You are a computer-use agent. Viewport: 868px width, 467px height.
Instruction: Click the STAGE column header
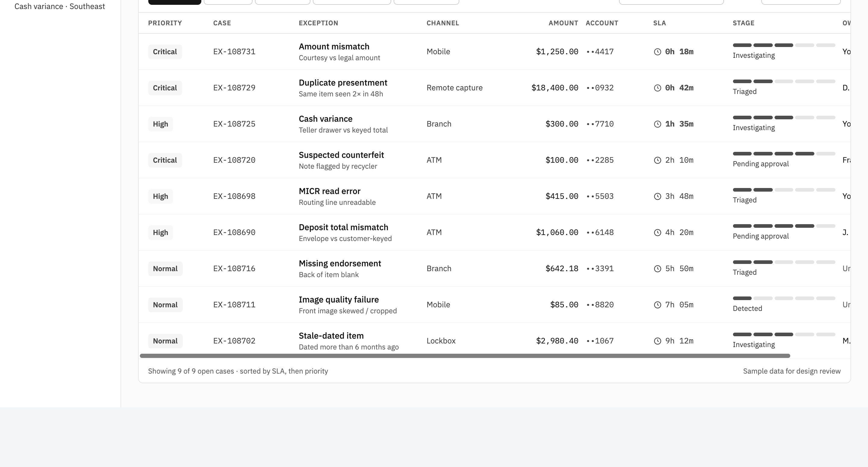(743, 23)
